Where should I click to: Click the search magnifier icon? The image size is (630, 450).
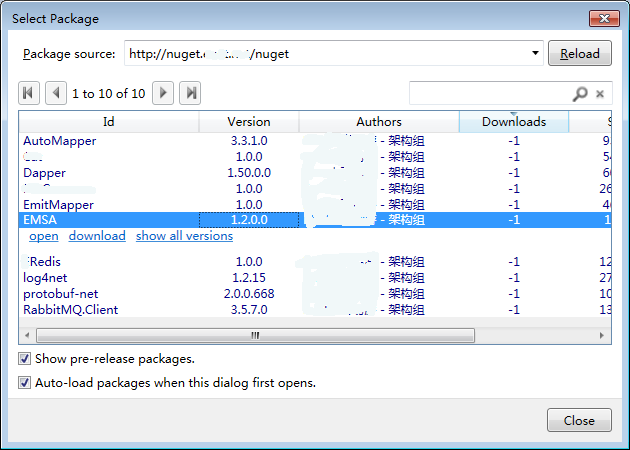pyautogui.click(x=580, y=94)
